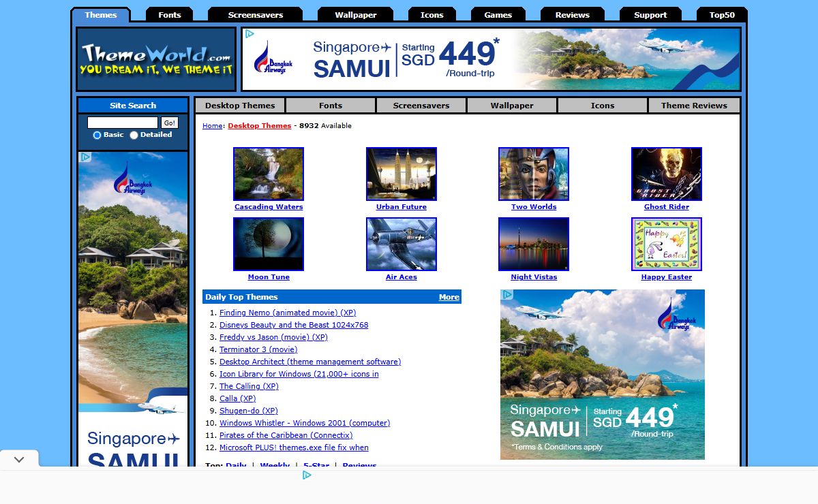Click the ThemeWorld.com logo

pyautogui.click(x=156, y=59)
